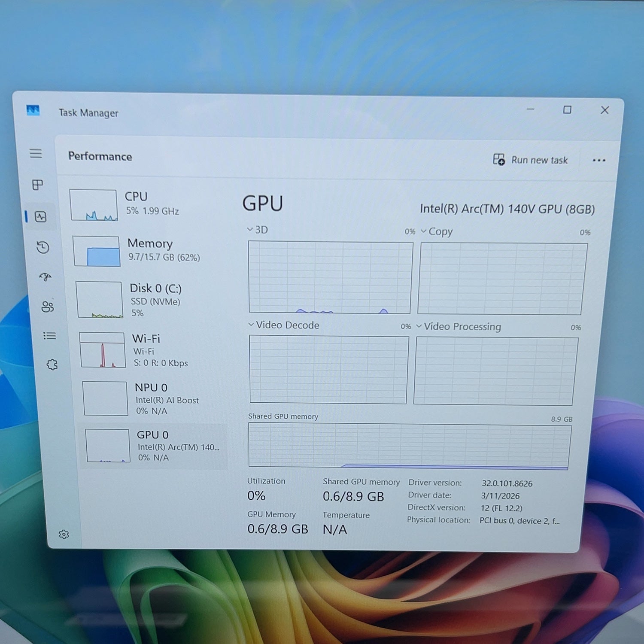Click DirectX version 12 (FL 12.2)
Viewport: 644px width, 644px height.
click(x=501, y=508)
